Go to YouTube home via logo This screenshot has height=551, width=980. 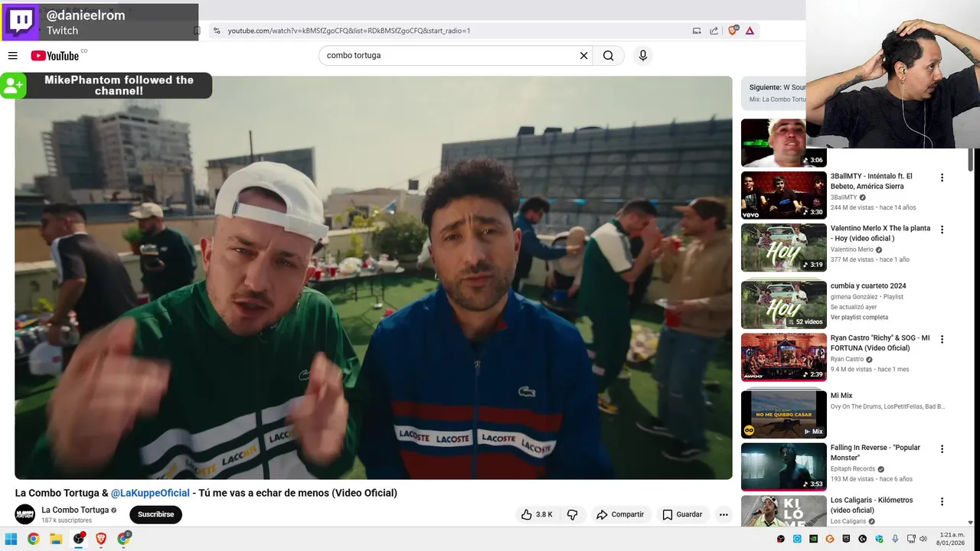[54, 56]
